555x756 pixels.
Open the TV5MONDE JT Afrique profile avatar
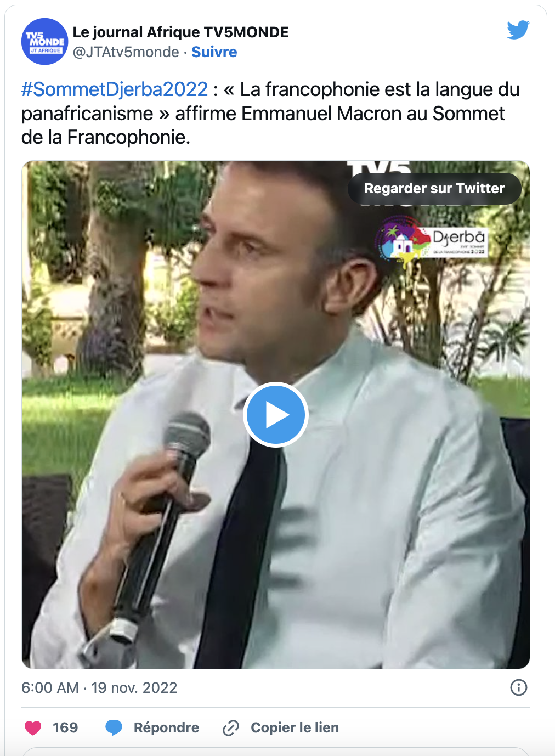point(45,42)
